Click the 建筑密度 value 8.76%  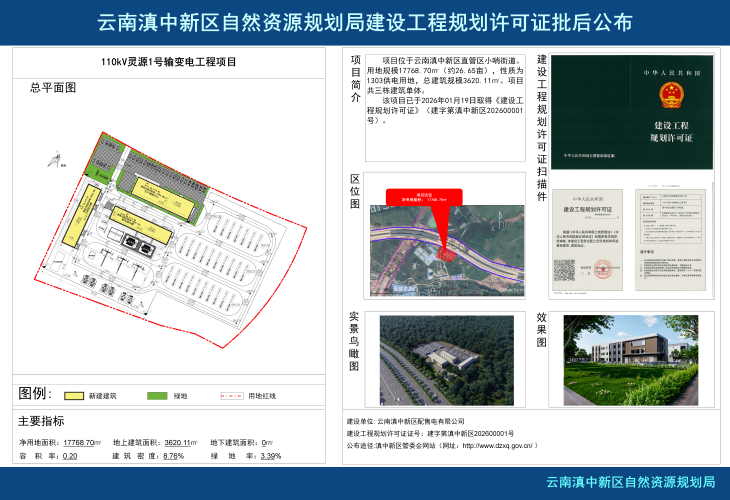(x=174, y=456)
